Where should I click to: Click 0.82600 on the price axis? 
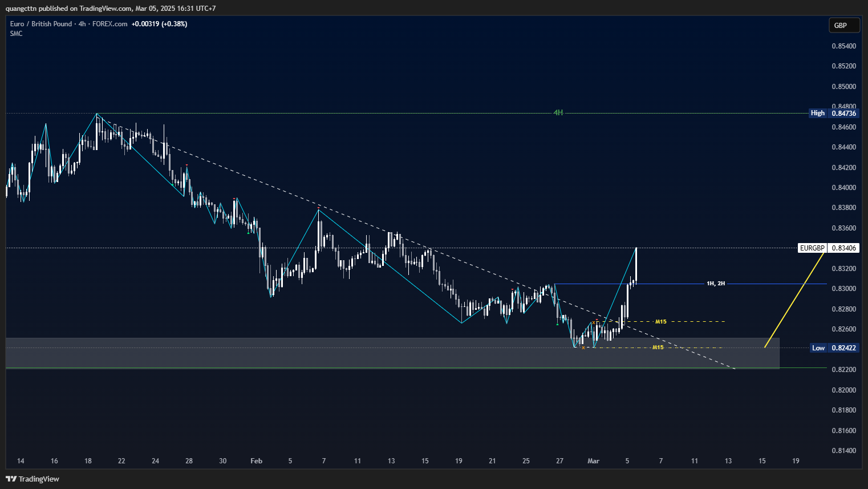pyautogui.click(x=843, y=329)
